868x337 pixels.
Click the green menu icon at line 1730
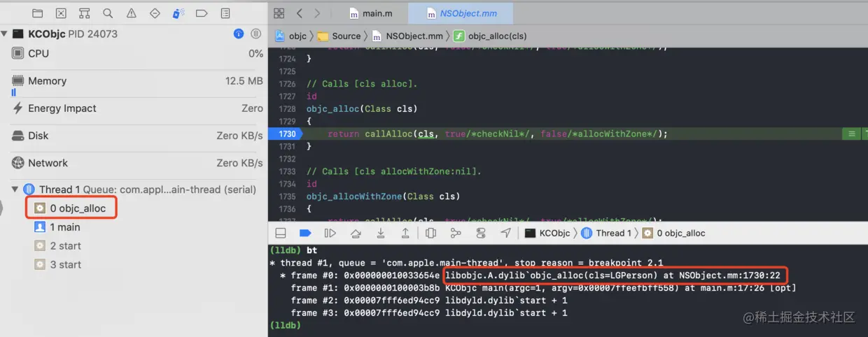point(851,134)
